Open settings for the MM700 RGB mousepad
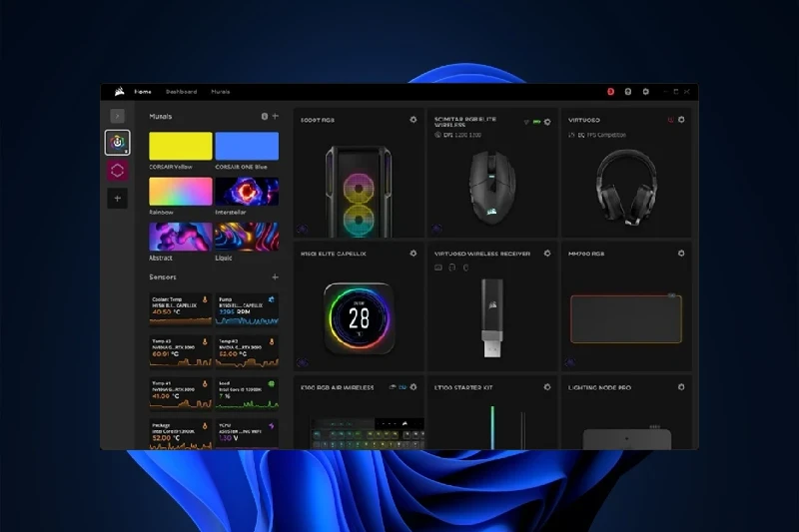The height and width of the screenshot is (532, 799). [681, 254]
